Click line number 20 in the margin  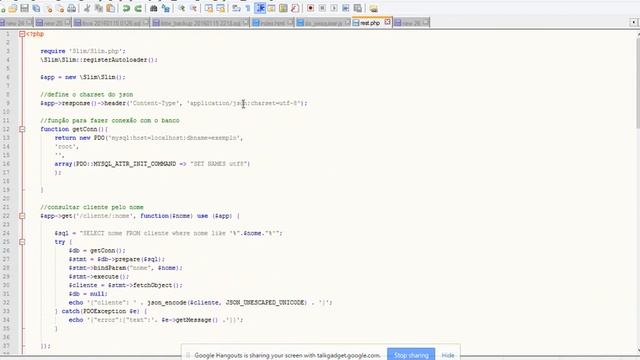click(x=6, y=199)
